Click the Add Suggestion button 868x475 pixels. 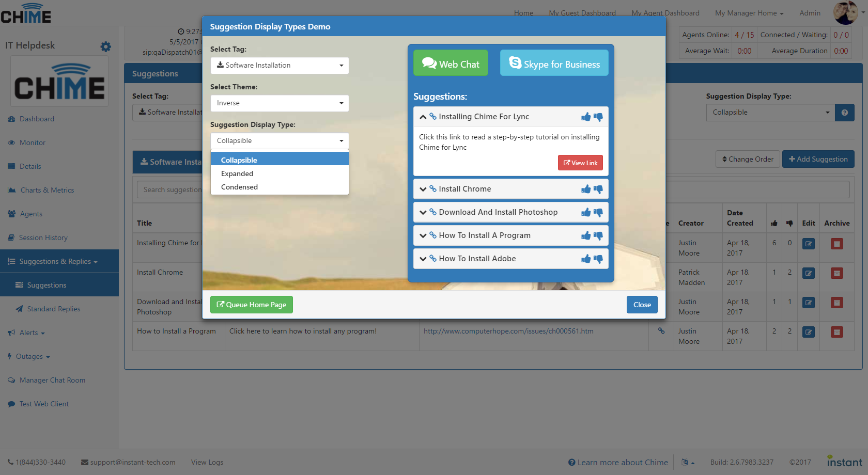pos(818,159)
